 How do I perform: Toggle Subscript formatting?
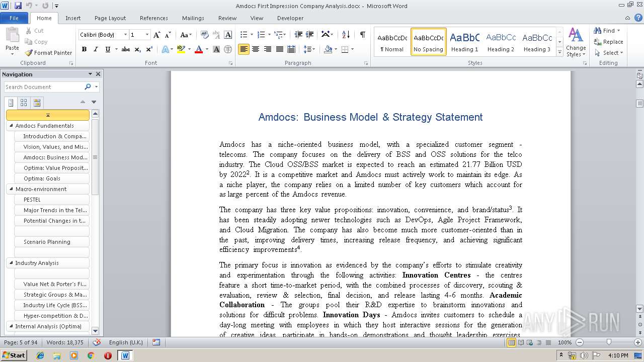click(138, 49)
